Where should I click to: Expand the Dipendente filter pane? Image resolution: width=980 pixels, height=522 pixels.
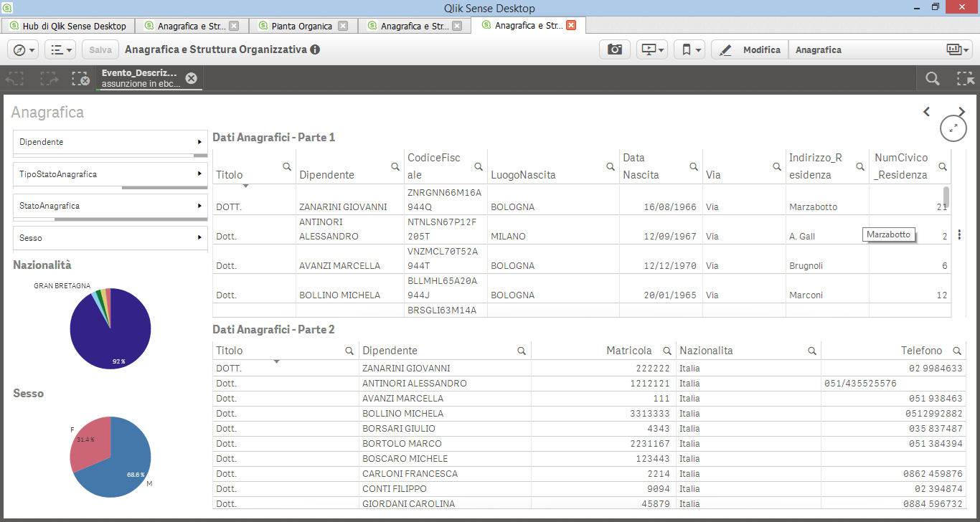coord(110,142)
